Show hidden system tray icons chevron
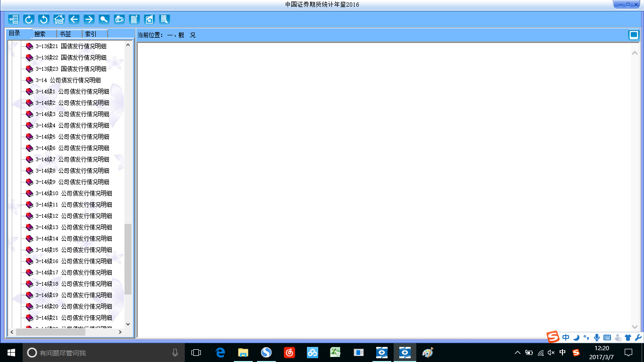644x362 pixels. pos(518,352)
